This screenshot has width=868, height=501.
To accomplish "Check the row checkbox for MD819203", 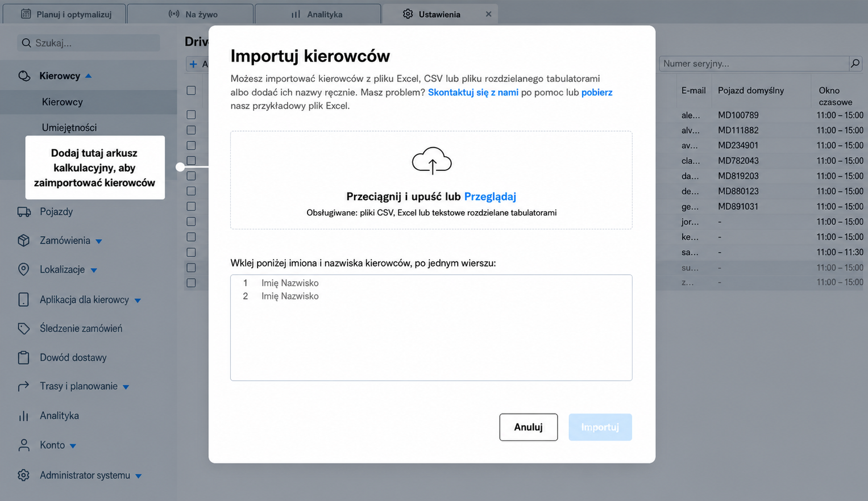I will pyautogui.click(x=191, y=176).
